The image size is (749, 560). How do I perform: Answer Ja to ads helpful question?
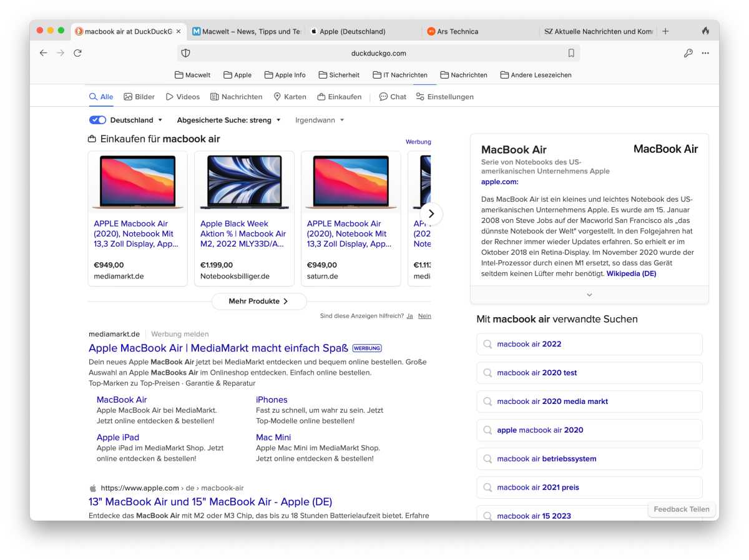[409, 316]
